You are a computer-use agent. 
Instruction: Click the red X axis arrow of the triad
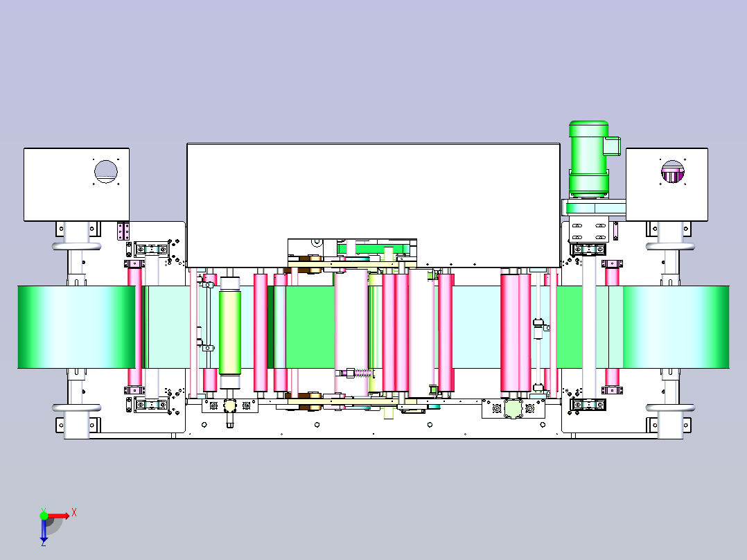click(x=59, y=516)
